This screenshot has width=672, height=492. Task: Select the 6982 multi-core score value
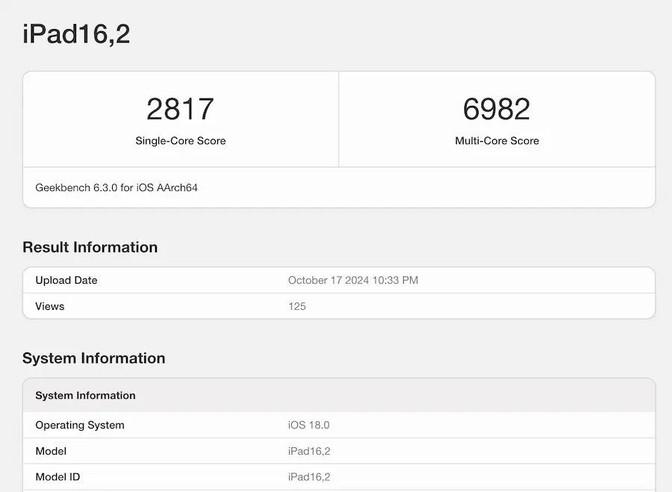(497, 109)
